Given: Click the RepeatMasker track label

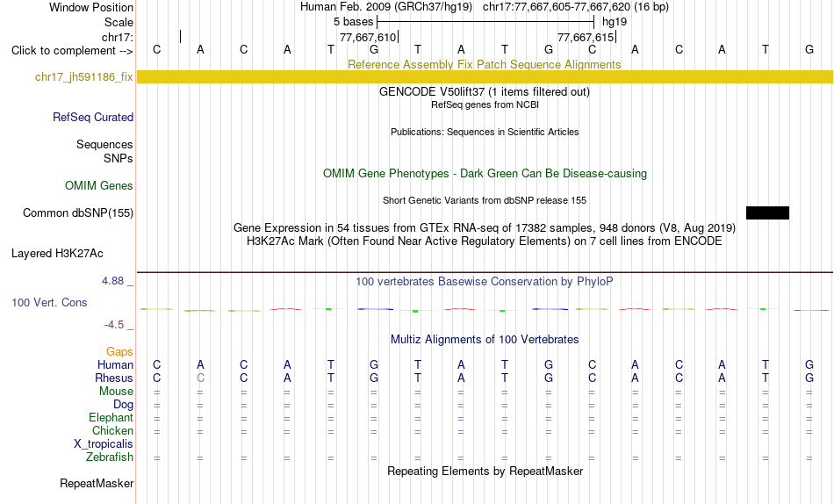Looking at the screenshot, I should [97, 483].
